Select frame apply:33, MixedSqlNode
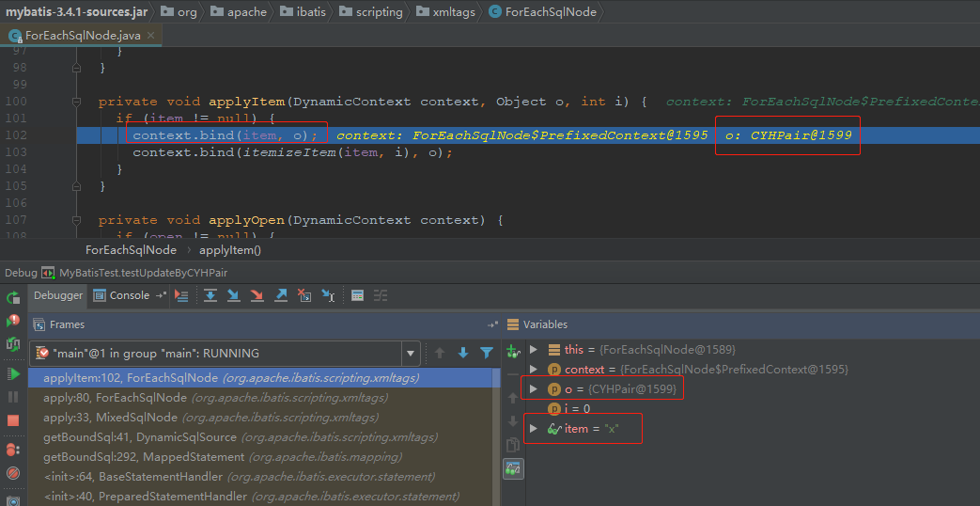Viewport: 980px width, 506px height. (260, 418)
